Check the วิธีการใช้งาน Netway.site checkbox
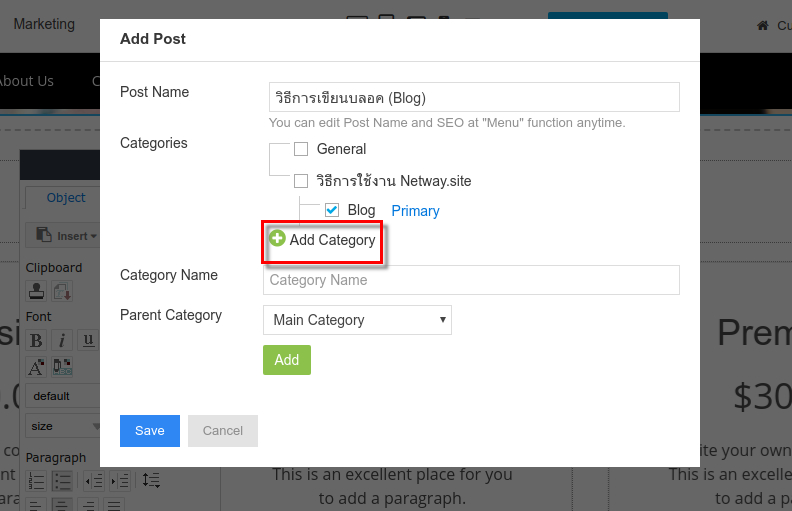The height and width of the screenshot is (511, 792). tap(301, 181)
